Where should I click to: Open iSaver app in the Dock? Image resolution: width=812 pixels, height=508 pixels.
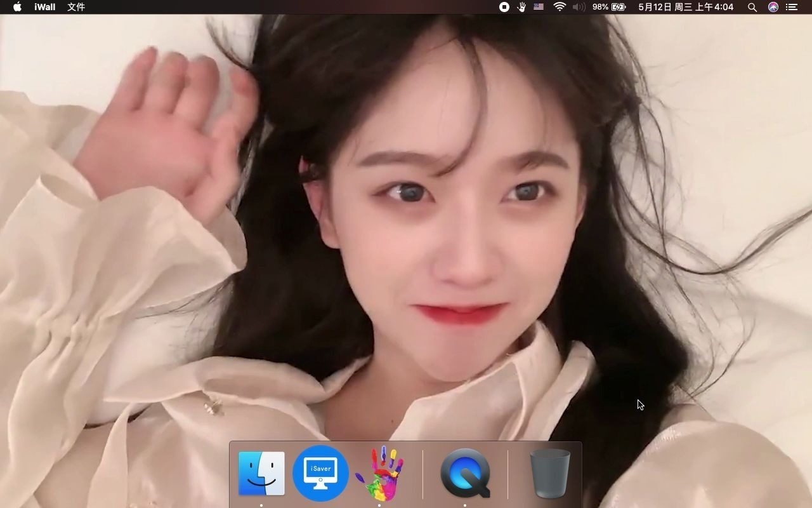[x=320, y=473]
